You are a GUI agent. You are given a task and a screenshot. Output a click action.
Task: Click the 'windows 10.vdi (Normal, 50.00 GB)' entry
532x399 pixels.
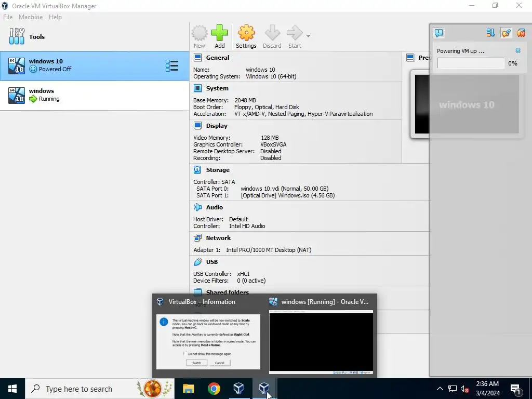(x=284, y=189)
